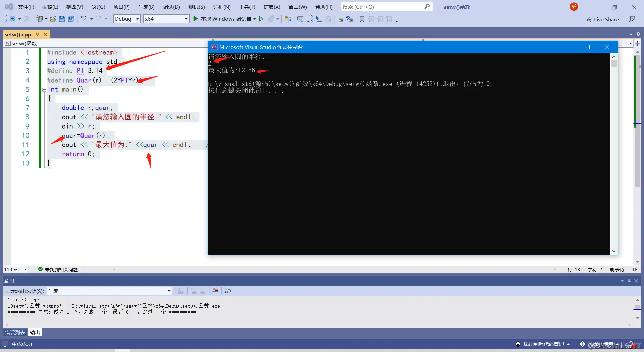Click the user account avatar

(x=574, y=7)
